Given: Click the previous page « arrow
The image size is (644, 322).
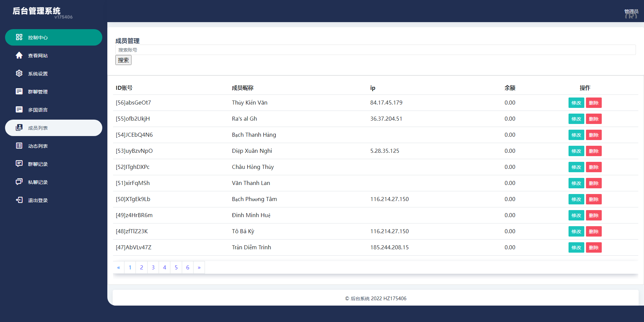Looking at the screenshot, I should click(118, 267).
